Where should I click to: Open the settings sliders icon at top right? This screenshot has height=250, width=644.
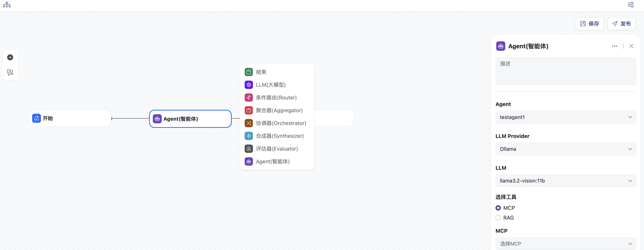pos(631,5)
